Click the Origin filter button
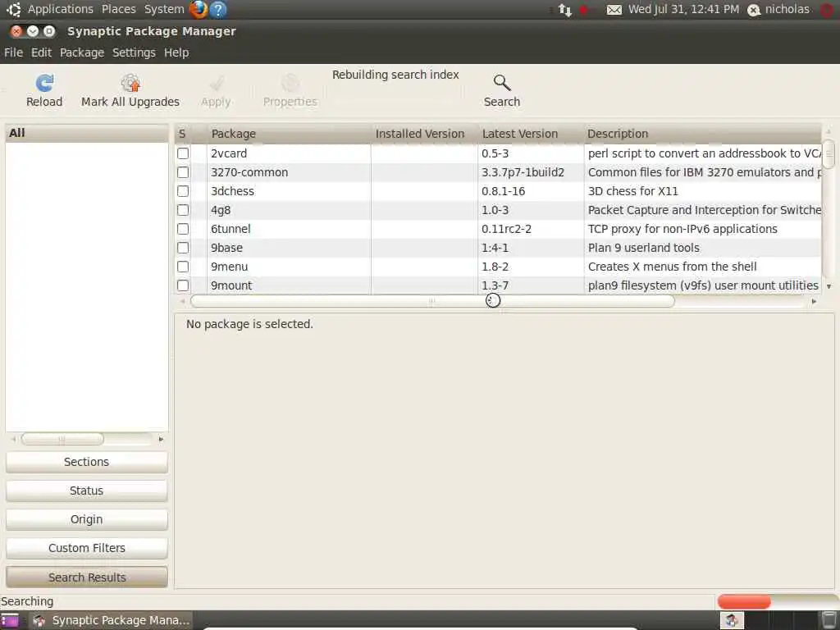Viewport: 840px width, 630px height. (87, 519)
